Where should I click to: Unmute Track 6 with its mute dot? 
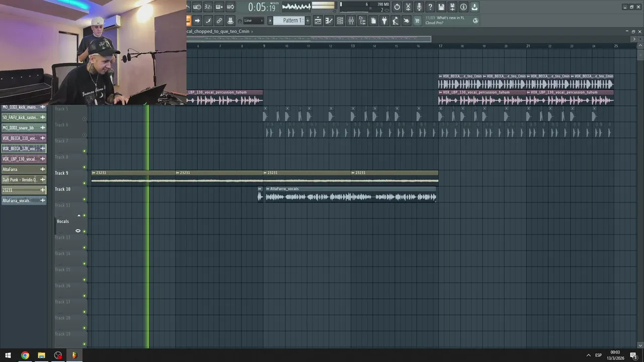84,135
